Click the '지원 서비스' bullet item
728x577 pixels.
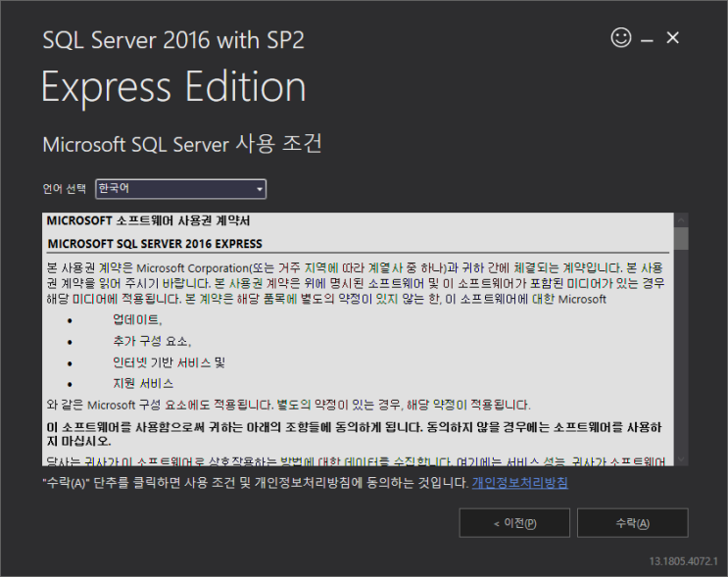click(143, 383)
